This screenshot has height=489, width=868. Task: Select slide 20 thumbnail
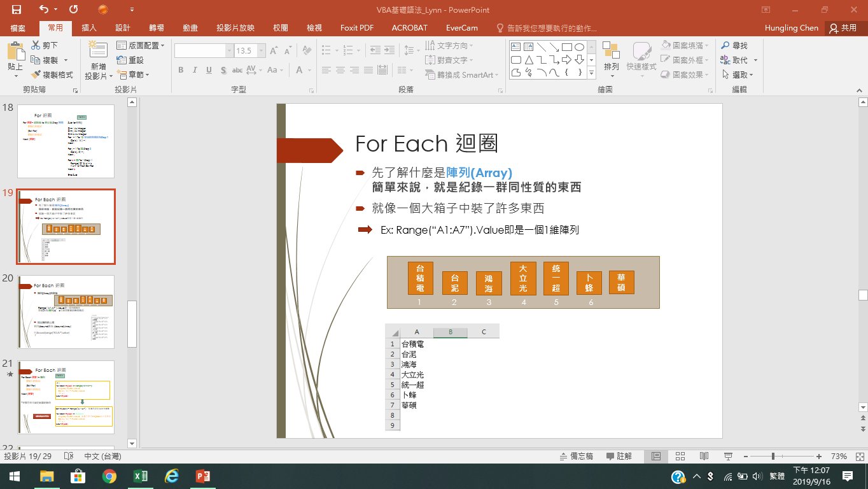[x=66, y=312]
